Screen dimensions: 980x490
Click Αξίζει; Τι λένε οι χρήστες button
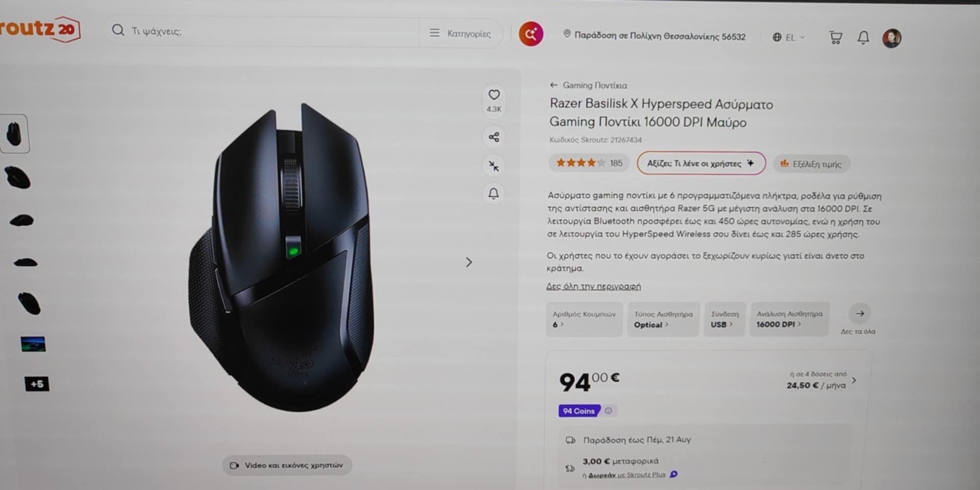701,163
